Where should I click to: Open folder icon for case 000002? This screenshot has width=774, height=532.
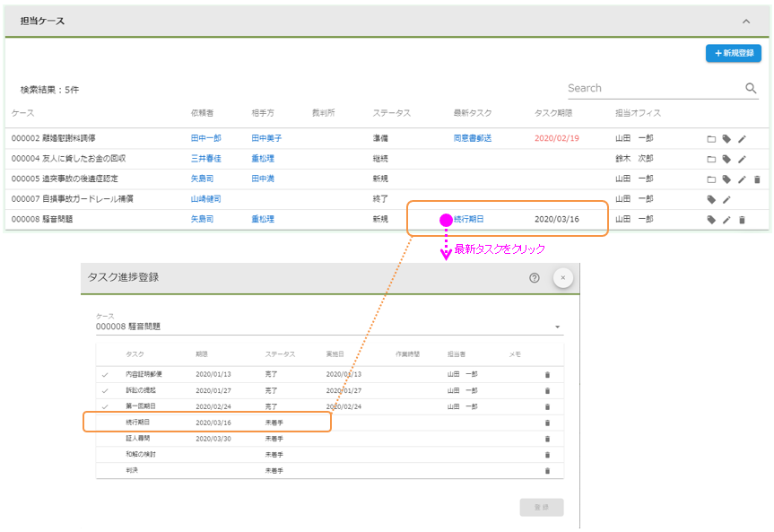tap(711, 139)
